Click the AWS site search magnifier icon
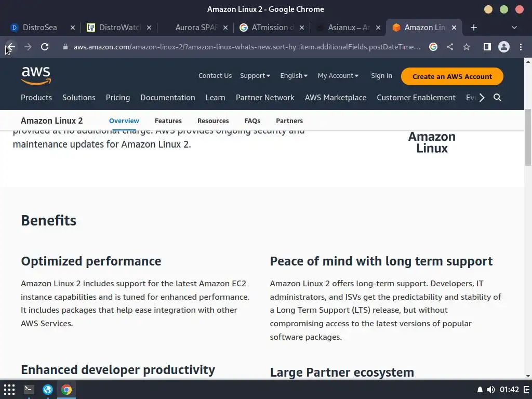Screen dimensions: 532x399 [x=497, y=98]
